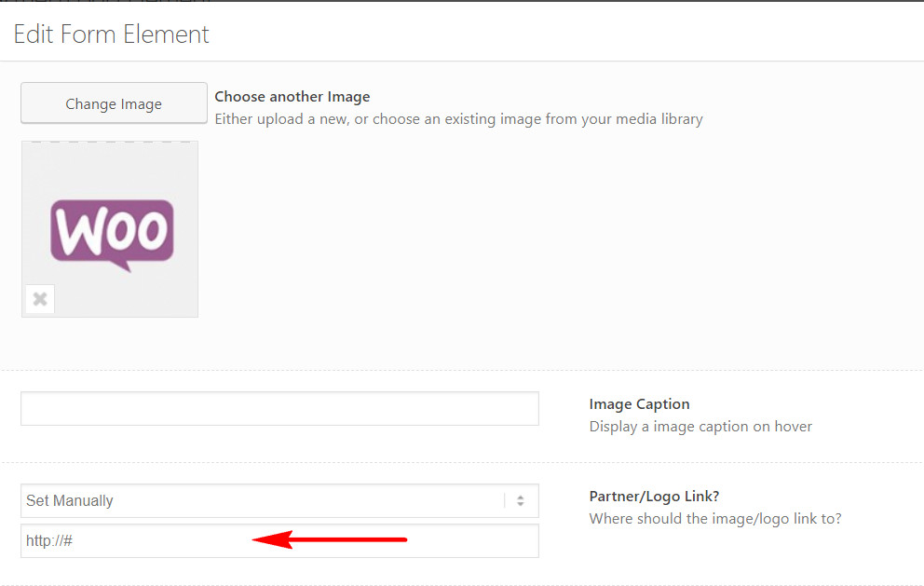Viewport: 924px width, 586px height.
Task: Click the 'Image Caption' label text
Action: coord(639,404)
